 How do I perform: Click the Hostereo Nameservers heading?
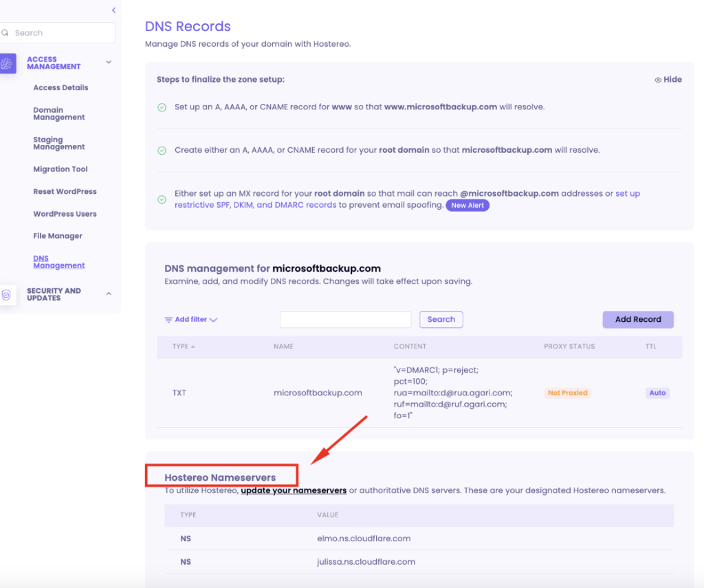(x=220, y=477)
